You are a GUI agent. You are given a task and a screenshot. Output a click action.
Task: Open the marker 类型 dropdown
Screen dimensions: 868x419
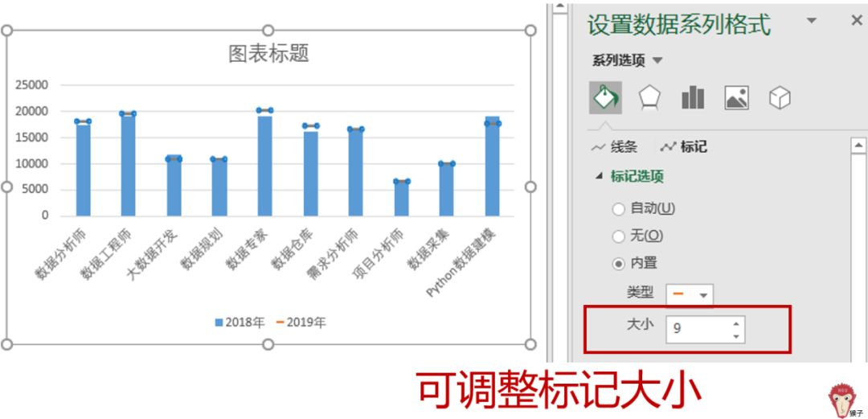[690, 295]
